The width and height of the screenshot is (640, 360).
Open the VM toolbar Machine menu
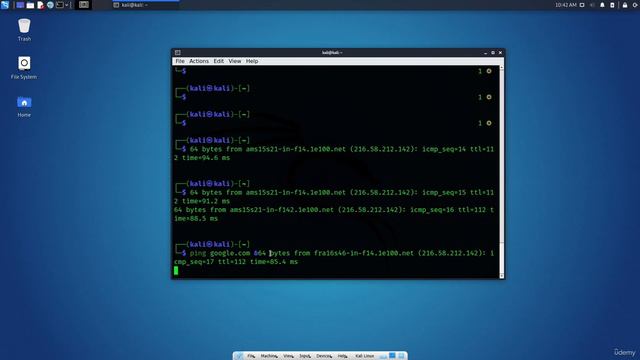click(269, 356)
